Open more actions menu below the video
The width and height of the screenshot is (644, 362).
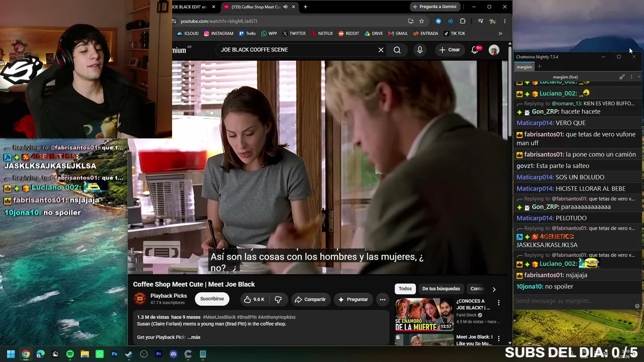pyautogui.click(x=382, y=299)
